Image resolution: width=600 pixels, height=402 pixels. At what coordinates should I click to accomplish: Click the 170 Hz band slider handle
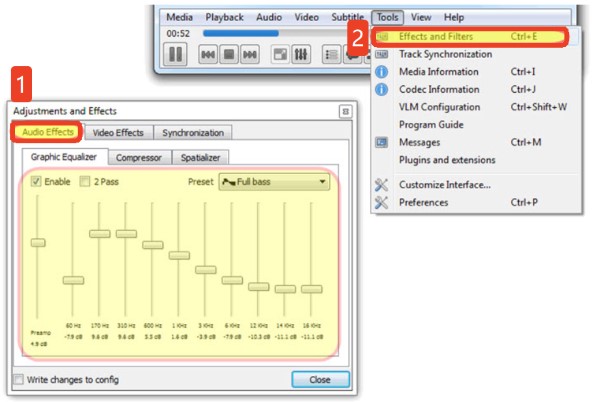[99, 234]
